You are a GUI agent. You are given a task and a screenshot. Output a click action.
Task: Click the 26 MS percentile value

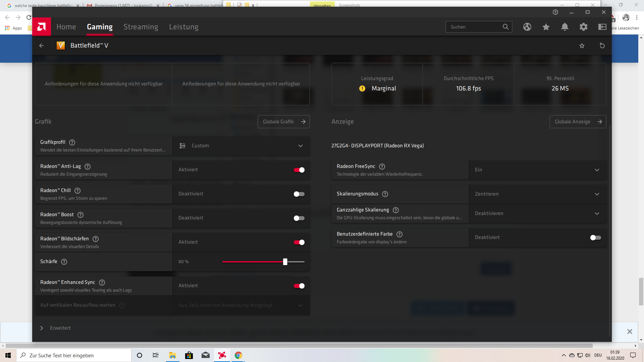click(x=560, y=88)
